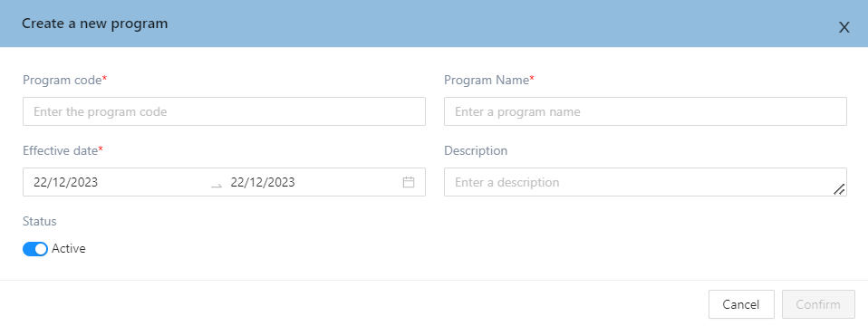Click the Active label beside the switch
The width and height of the screenshot is (868, 326).
(69, 248)
